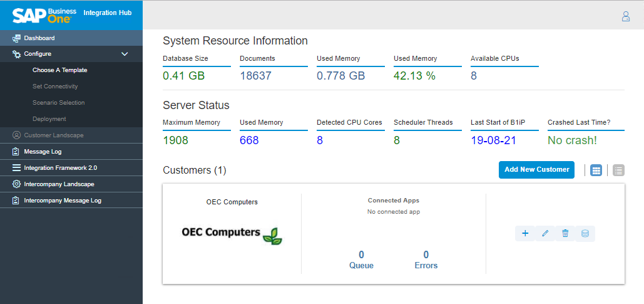Click the Queue count link
Image resolution: width=644 pixels, height=304 pixels.
pyautogui.click(x=361, y=259)
